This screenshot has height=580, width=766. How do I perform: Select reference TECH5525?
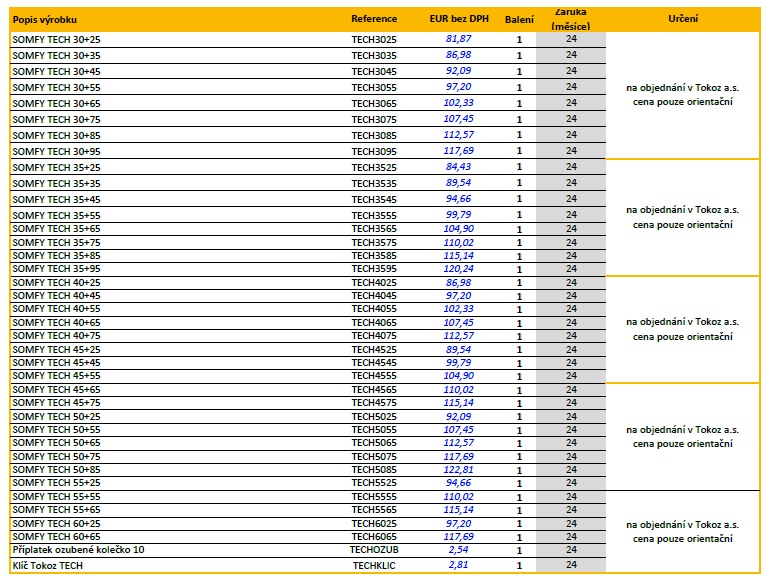[x=374, y=483]
